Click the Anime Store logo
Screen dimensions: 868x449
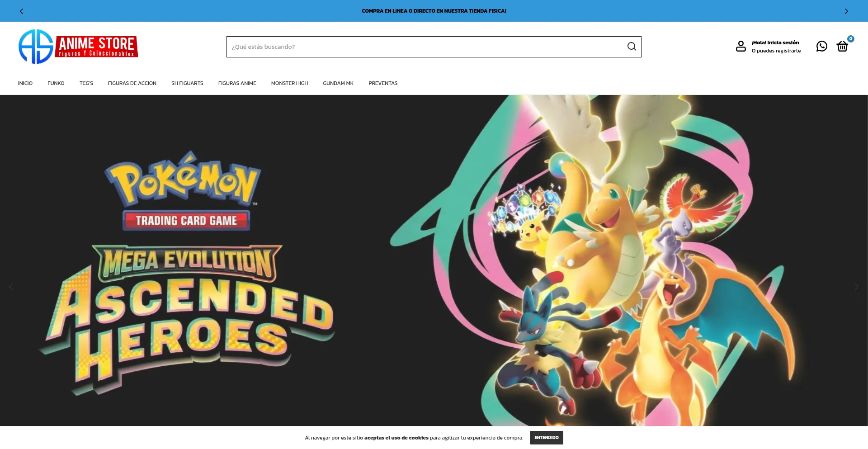[x=78, y=47]
